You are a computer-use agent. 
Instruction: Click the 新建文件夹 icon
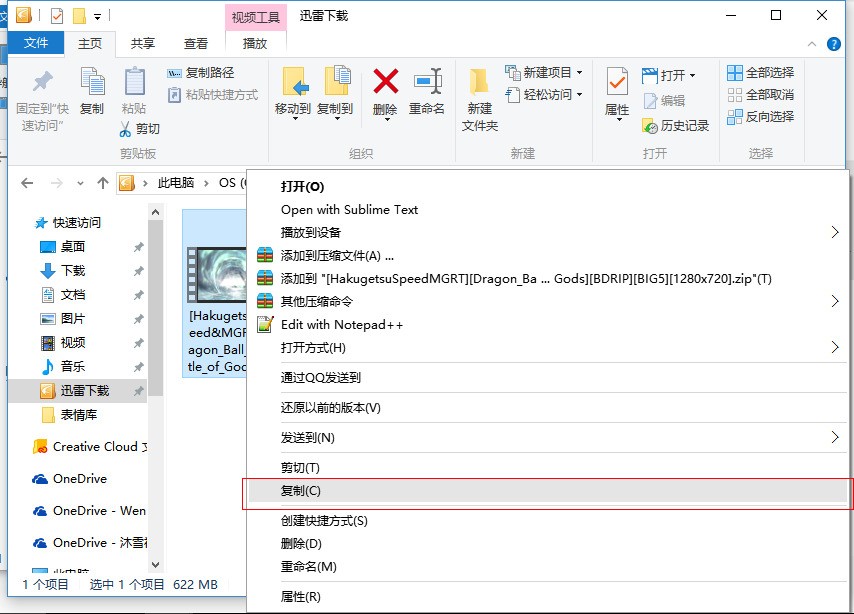(x=479, y=82)
